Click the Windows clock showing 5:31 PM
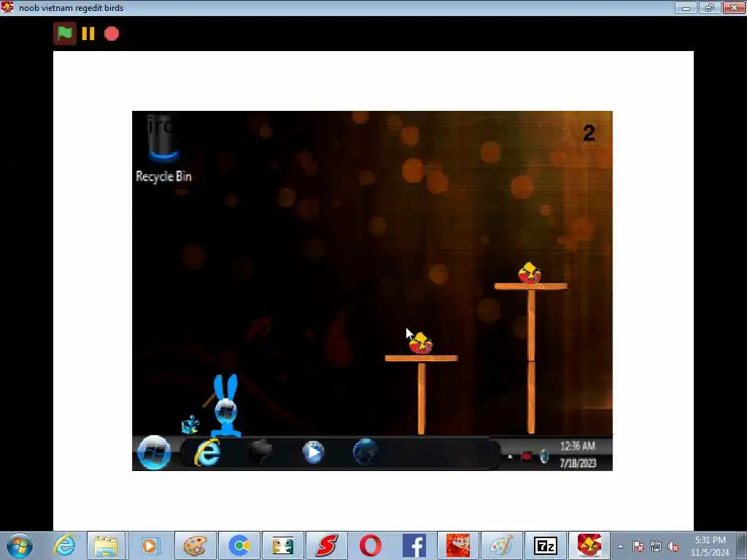The image size is (747, 560). pyautogui.click(x=710, y=540)
